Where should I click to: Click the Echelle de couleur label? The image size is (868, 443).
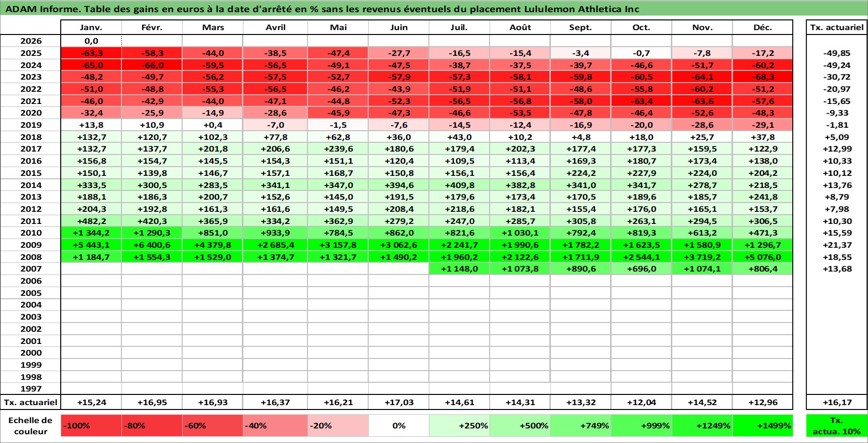[x=31, y=426]
